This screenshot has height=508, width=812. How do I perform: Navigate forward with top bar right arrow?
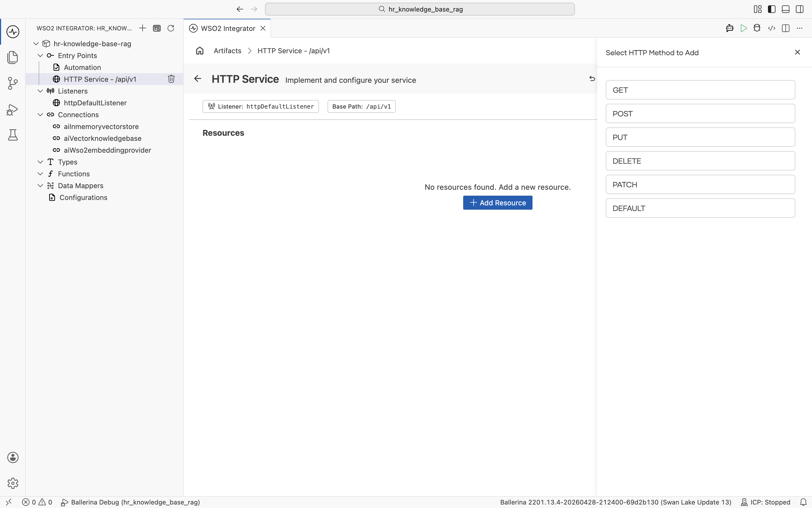(x=254, y=9)
